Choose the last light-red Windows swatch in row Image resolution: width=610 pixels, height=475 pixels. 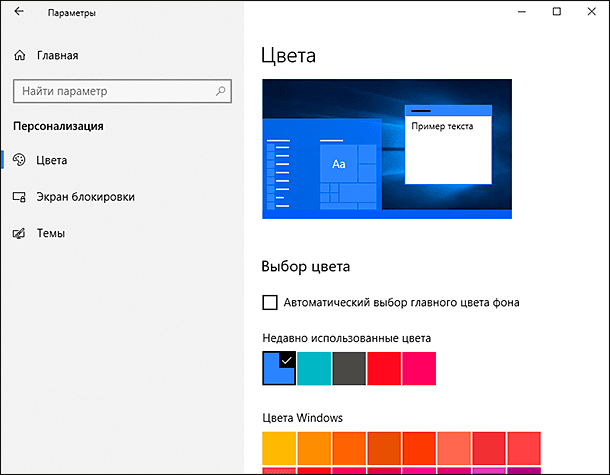tap(524, 448)
